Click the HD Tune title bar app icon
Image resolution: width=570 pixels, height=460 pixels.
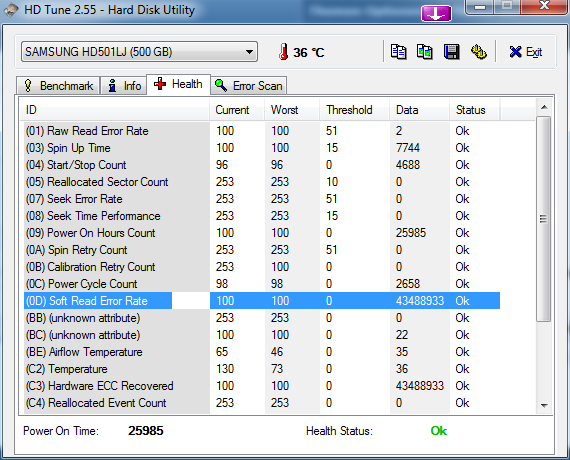click(11, 10)
